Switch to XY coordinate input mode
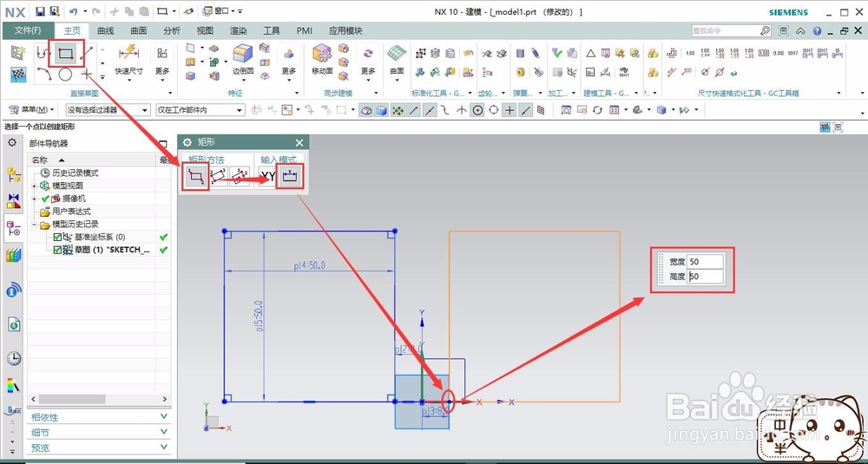This screenshot has width=868, height=464. 268,176
